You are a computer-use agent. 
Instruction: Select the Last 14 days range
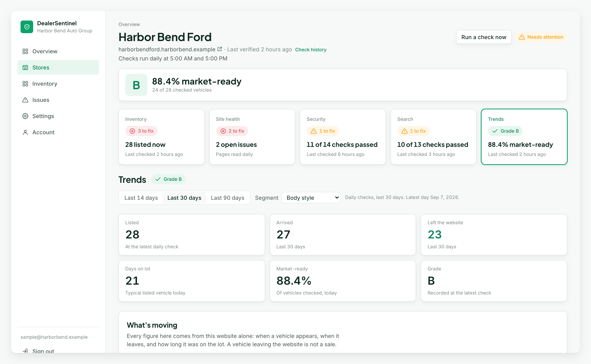click(141, 198)
